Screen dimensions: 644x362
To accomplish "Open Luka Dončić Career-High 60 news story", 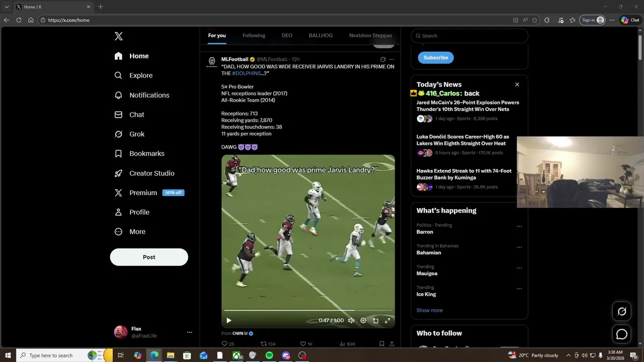I will [462, 140].
